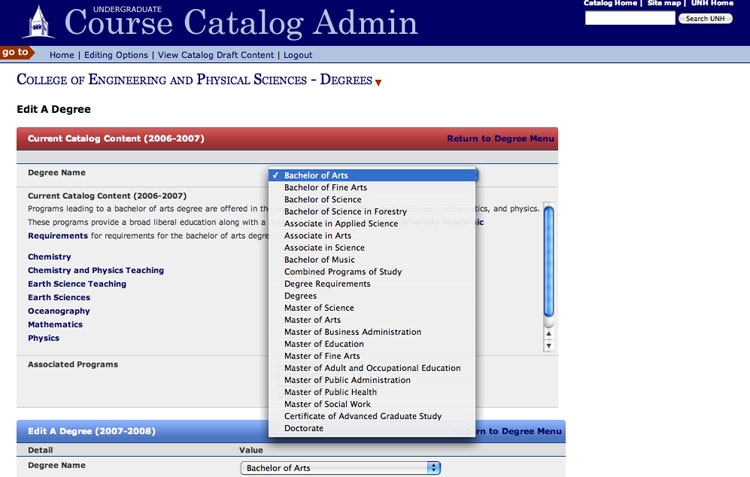Open the Mathematics program link

tap(55, 324)
